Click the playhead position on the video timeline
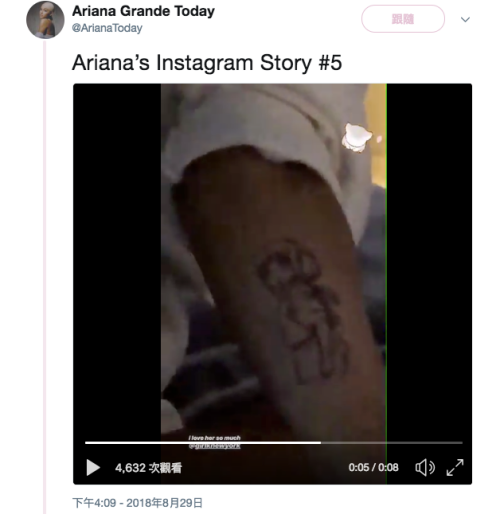Screen dimensions: 500x514 tap(321, 443)
